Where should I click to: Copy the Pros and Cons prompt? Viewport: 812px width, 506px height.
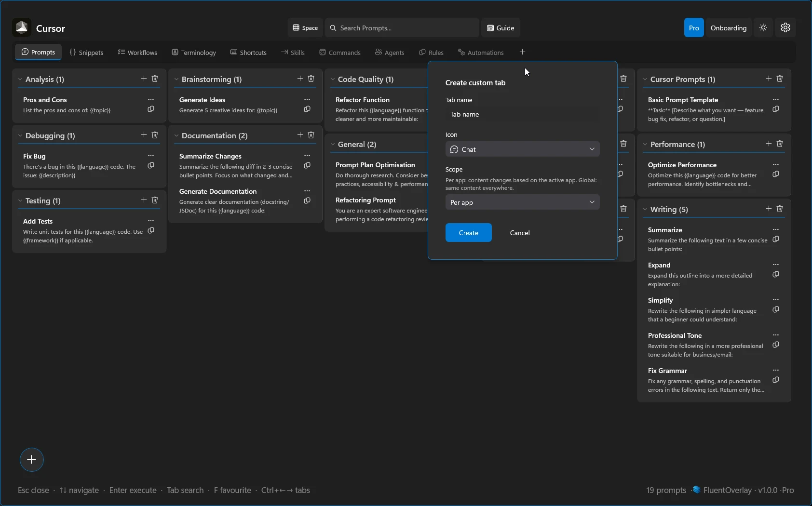[x=151, y=109]
